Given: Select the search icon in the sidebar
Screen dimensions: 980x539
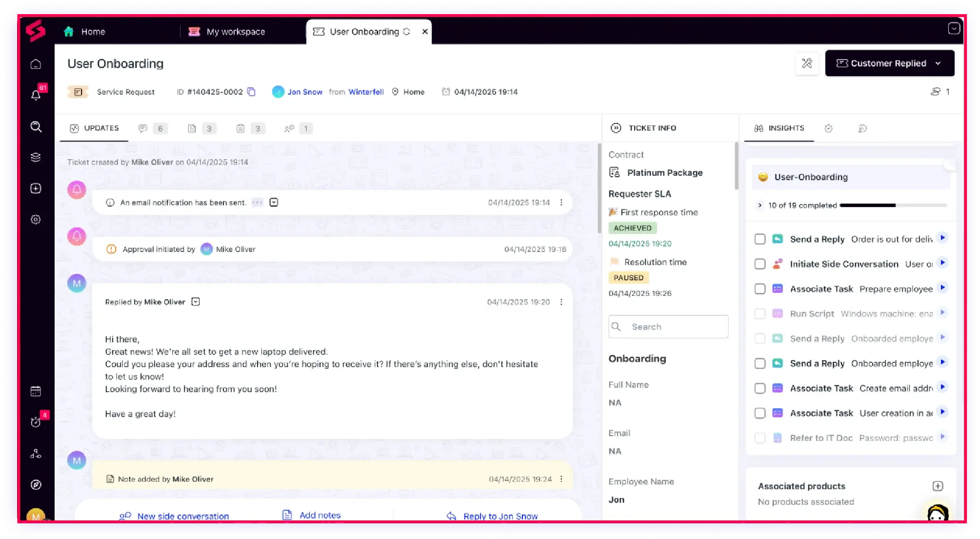Looking at the screenshot, I should pyautogui.click(x=36, y=126).
